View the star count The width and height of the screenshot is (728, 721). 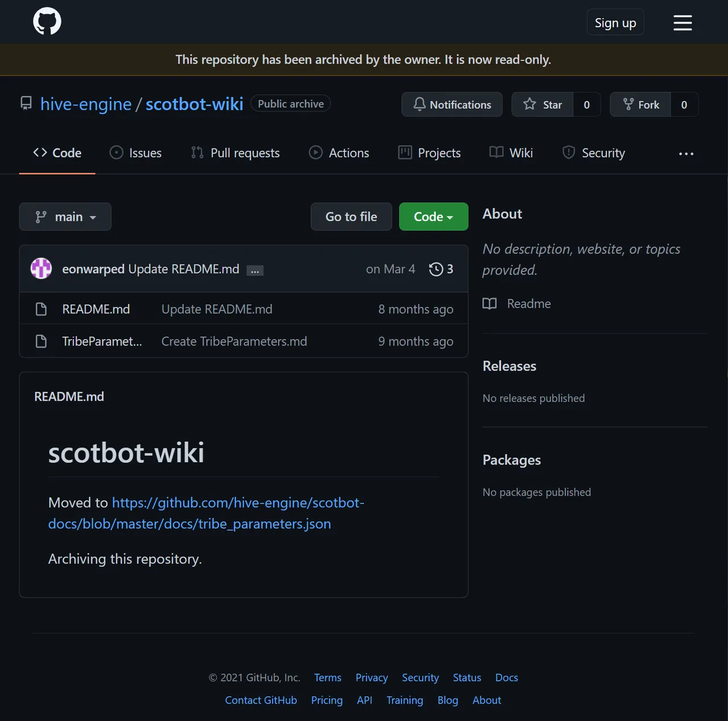click(x=587, y=105)
